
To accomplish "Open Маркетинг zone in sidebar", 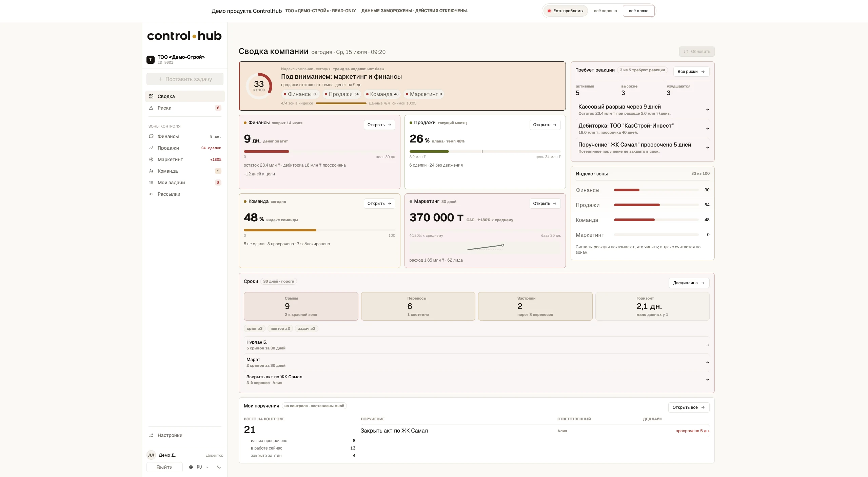I will [185, 159].
